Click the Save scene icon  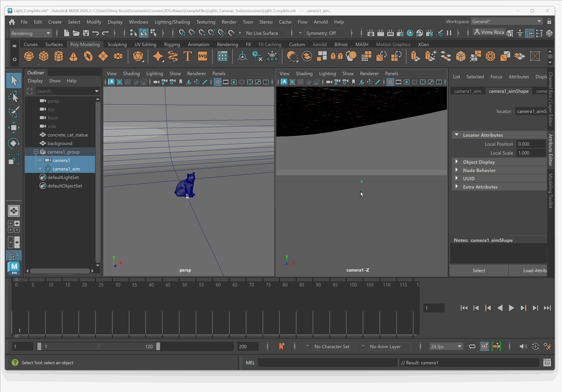click(x=86, y=33)
